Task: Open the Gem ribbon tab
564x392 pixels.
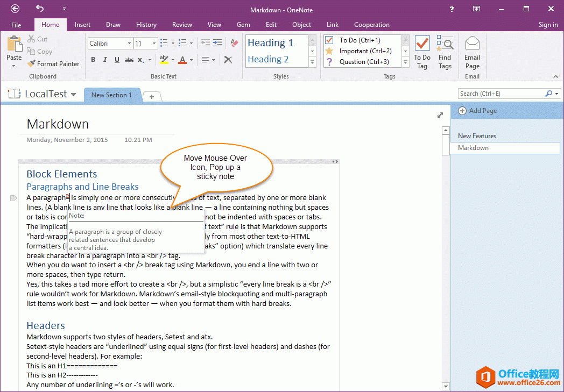Action: pos(243,25)
